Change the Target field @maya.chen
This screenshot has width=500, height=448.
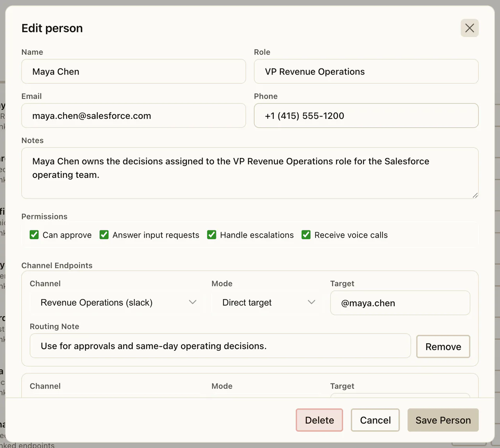click(x=400, y=303)
